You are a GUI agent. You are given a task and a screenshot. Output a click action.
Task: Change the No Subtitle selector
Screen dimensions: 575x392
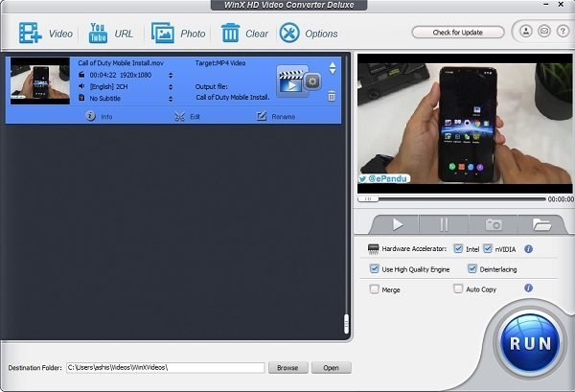pos(171,99)
